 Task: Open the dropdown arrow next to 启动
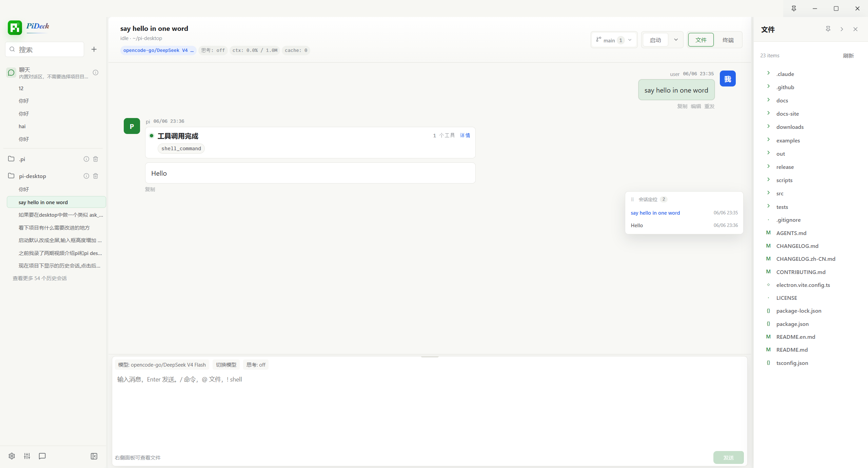(676, 40)
